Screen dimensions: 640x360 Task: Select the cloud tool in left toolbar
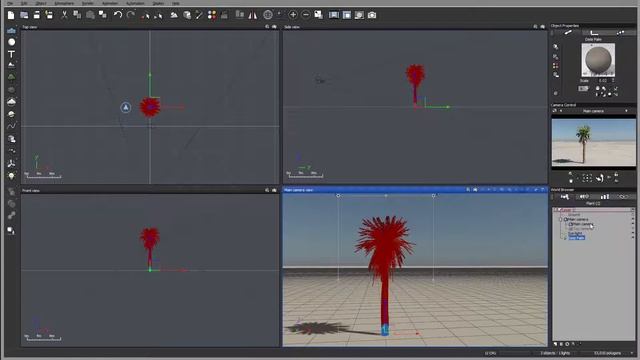tap(11, 101)
